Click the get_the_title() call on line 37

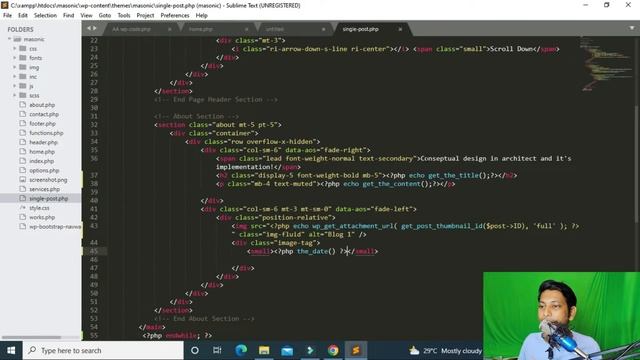click(459, 176)
